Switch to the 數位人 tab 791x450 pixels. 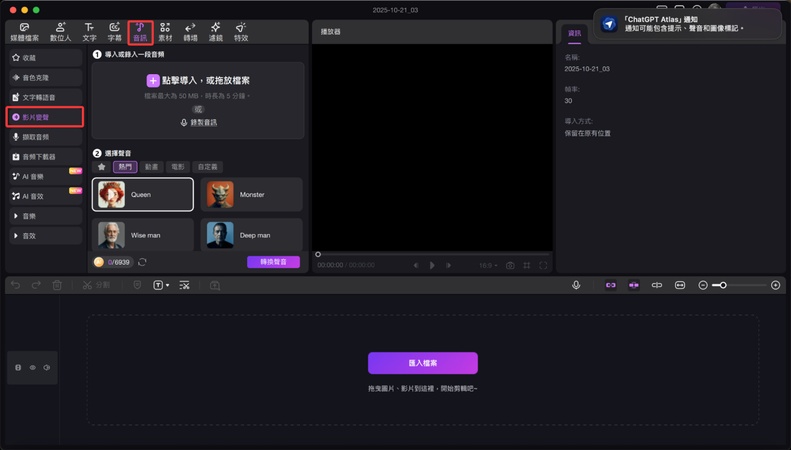[x=61, y=32]
